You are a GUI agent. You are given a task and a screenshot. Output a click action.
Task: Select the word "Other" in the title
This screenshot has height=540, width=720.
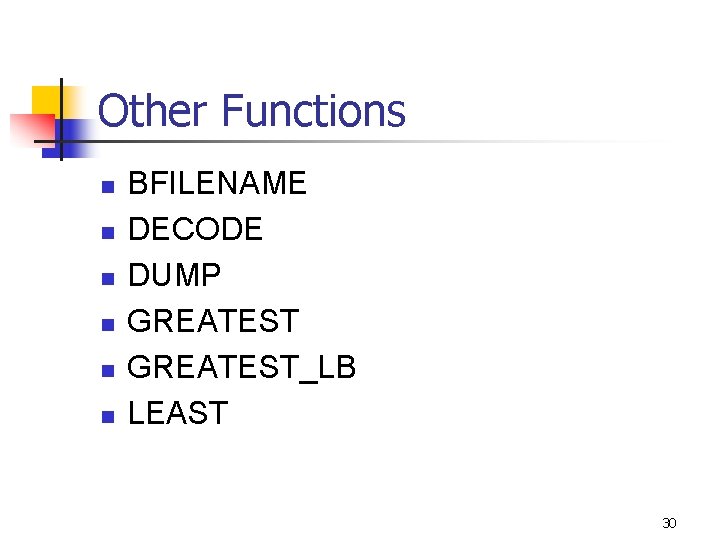coord(152,110)
